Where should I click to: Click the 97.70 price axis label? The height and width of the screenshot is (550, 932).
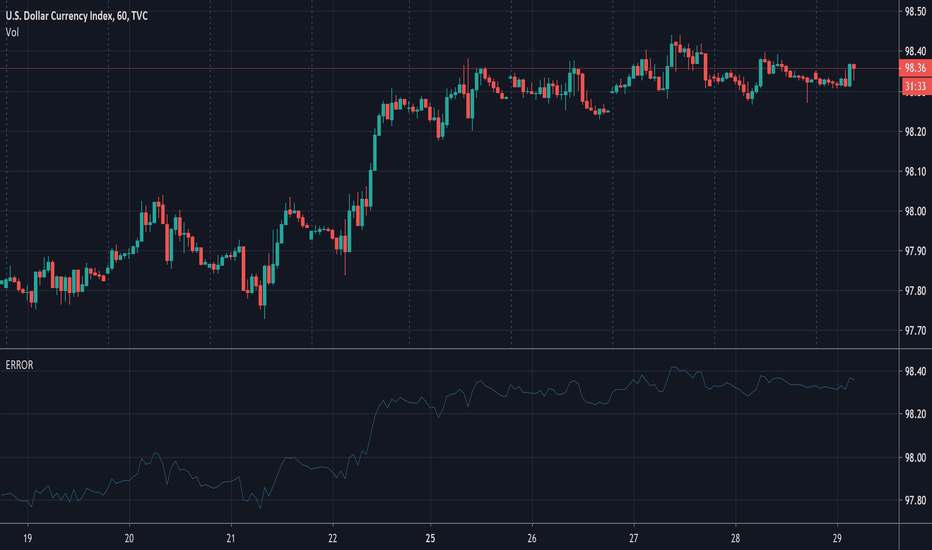[x=915, y=331]
